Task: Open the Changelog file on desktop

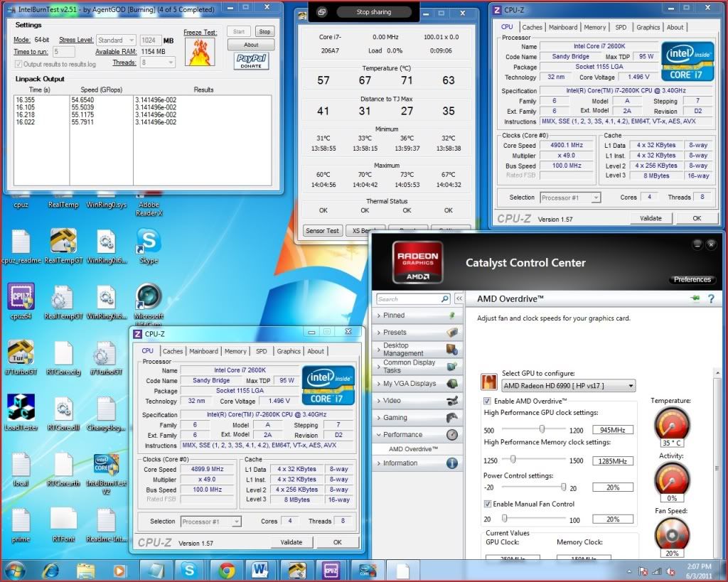Action: (106, 413)
